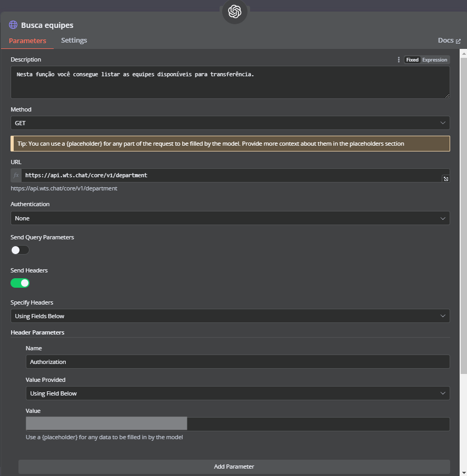Open the URL field in the expanded editor
Screen dimensions: 467x476
click(x=445, y=178)
